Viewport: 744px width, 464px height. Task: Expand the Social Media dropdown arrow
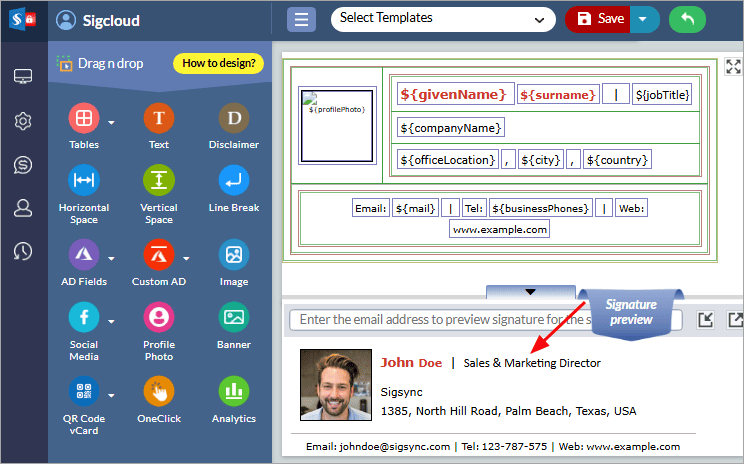coord(111,322)
